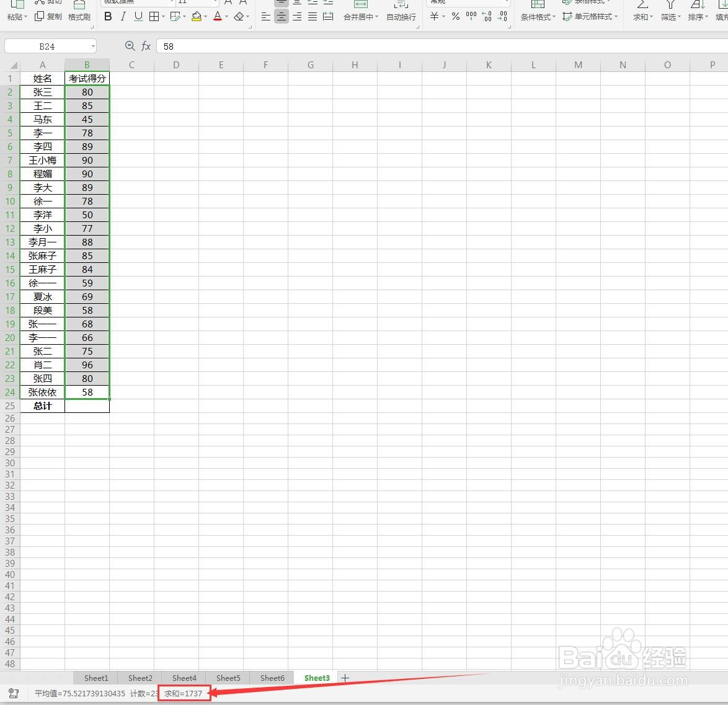728x705 pixels.
Task: Select column C header
Action: click(132, 65)
